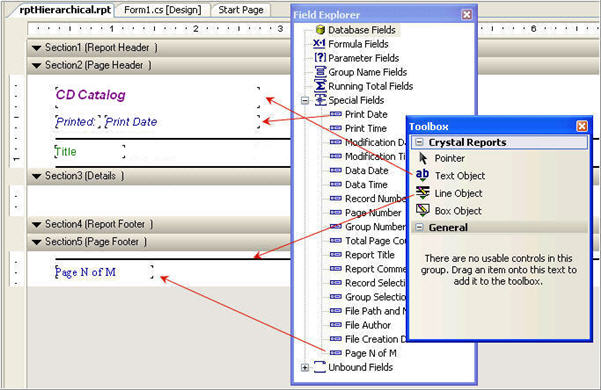
Task: Collapse the General toolbox group
Action: pyautogui.click(x=419, y=227)
